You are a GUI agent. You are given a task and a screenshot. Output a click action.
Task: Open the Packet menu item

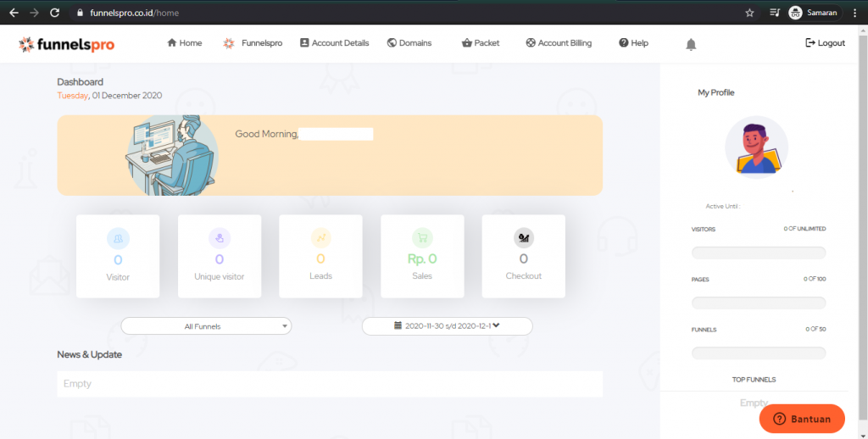point(481,43)
